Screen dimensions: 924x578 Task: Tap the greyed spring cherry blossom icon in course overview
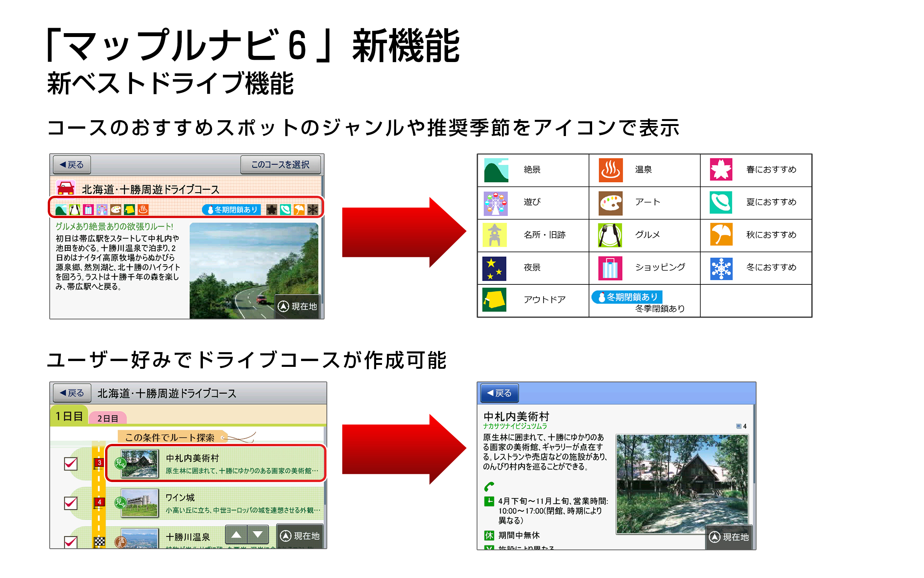pos(272,210)
